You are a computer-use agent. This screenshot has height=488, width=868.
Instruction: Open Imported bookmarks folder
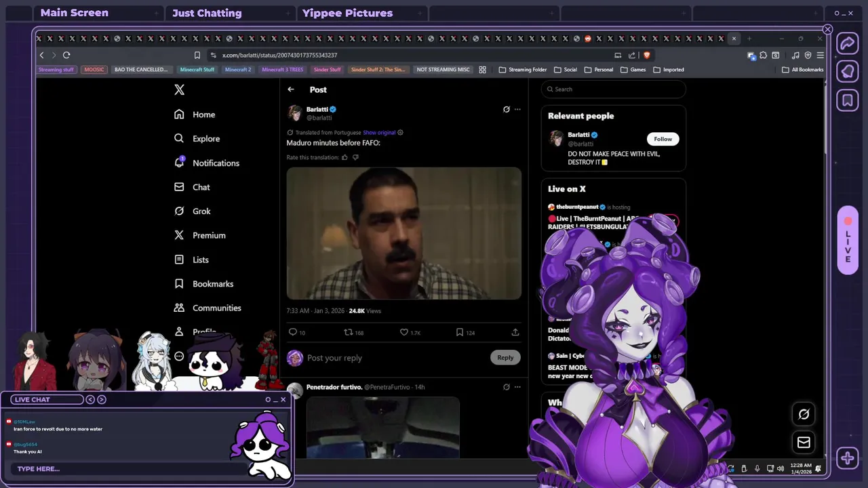(x=669, y=69)
